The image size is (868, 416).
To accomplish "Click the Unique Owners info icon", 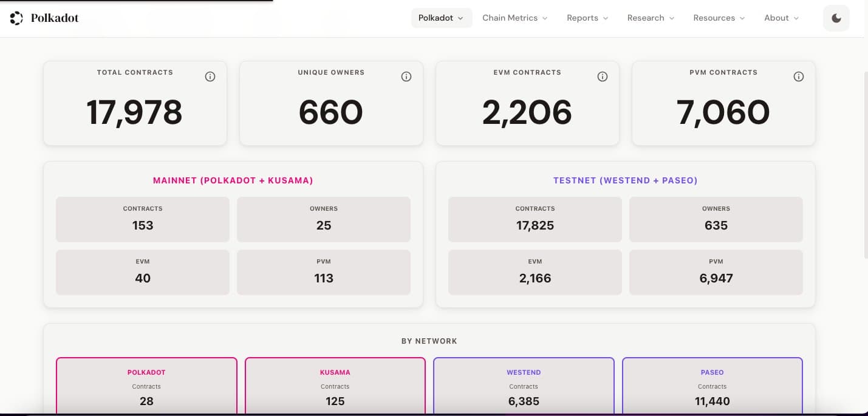I will click(406, 77).
